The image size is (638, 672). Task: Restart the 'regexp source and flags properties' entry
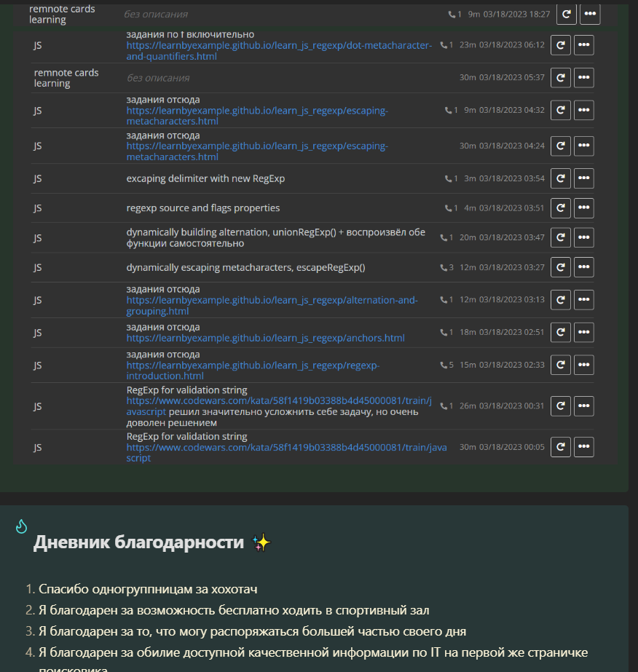point(560,208)
